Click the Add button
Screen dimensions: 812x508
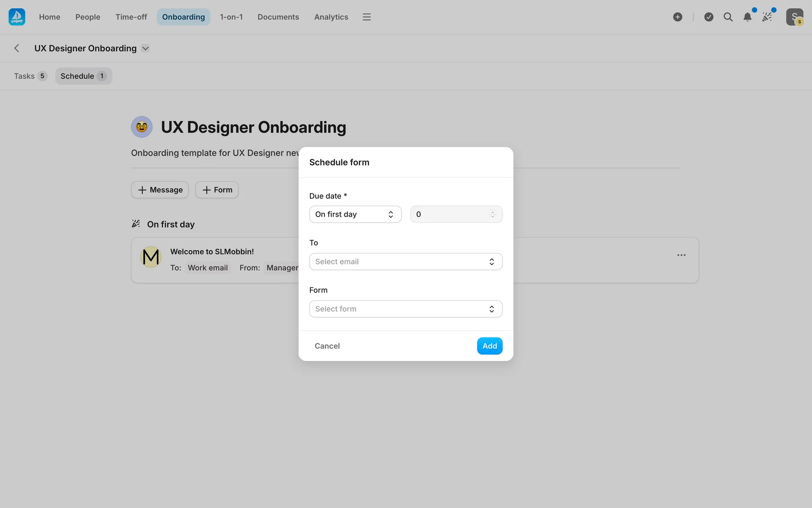tap(489, 346)
